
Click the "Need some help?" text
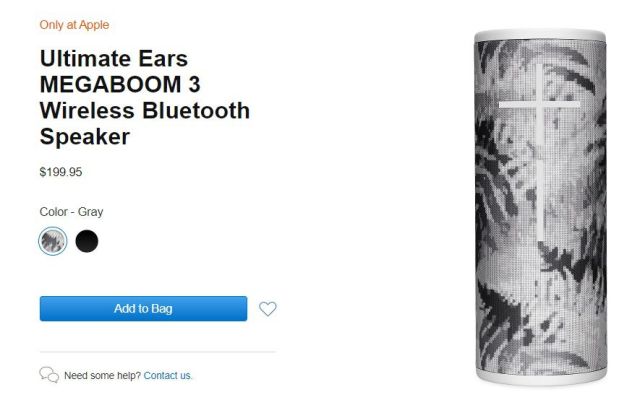click(x=102, y=375)
